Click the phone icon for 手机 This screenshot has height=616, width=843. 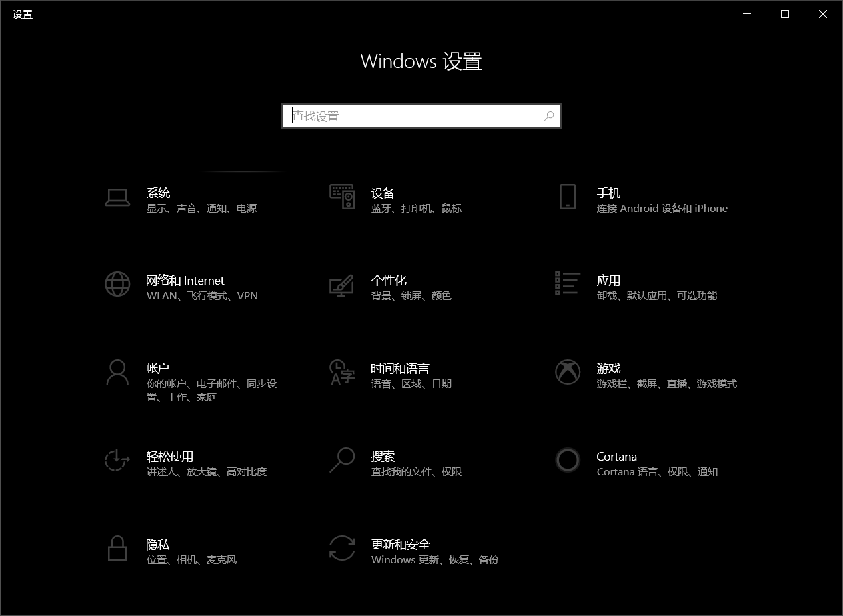[x=568, y=197]
